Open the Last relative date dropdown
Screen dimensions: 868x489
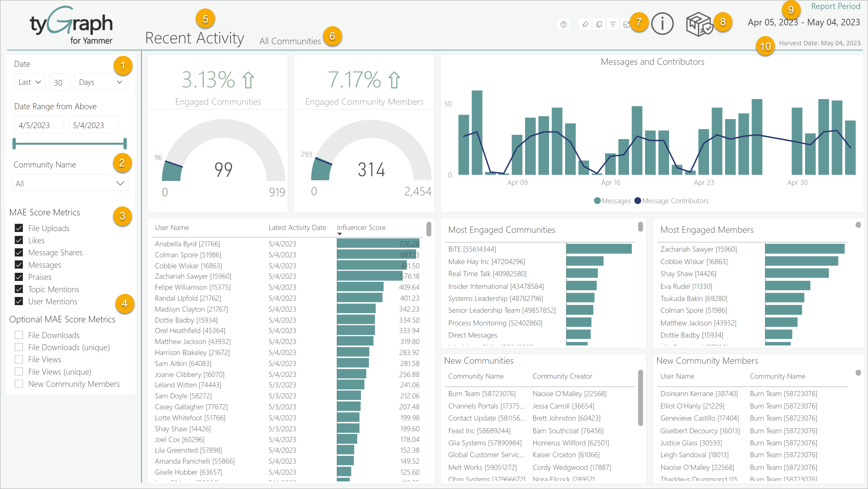tap(30, 82)
